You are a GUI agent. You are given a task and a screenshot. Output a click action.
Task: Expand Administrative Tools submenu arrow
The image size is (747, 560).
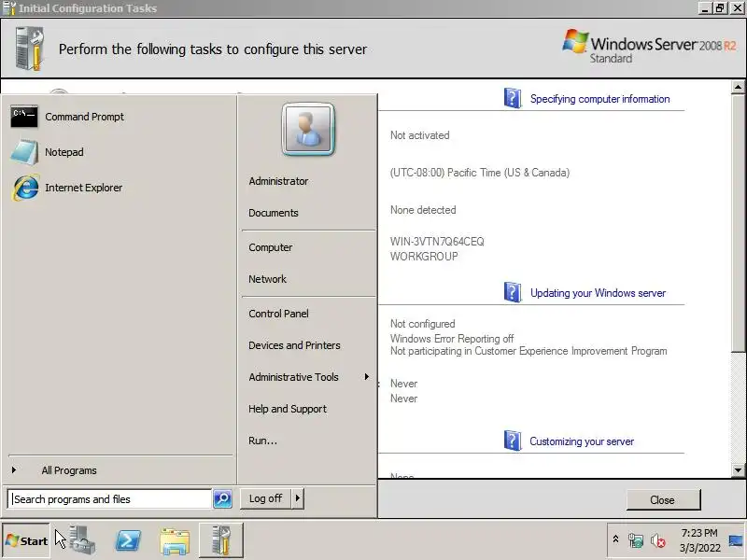click(x=366, y=377)
